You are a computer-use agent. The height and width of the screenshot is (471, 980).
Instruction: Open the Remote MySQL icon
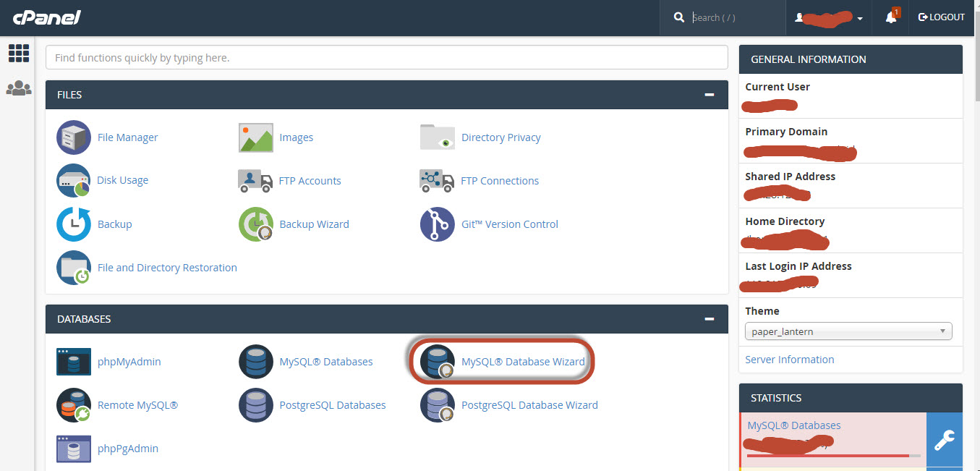tap(74, 405)
